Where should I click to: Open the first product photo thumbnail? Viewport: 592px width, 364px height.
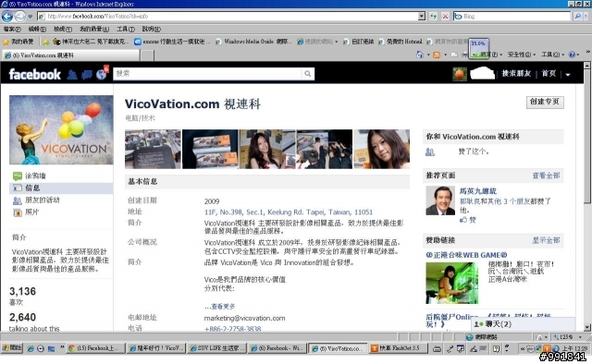pyautogui.click(x=153, y=149)
